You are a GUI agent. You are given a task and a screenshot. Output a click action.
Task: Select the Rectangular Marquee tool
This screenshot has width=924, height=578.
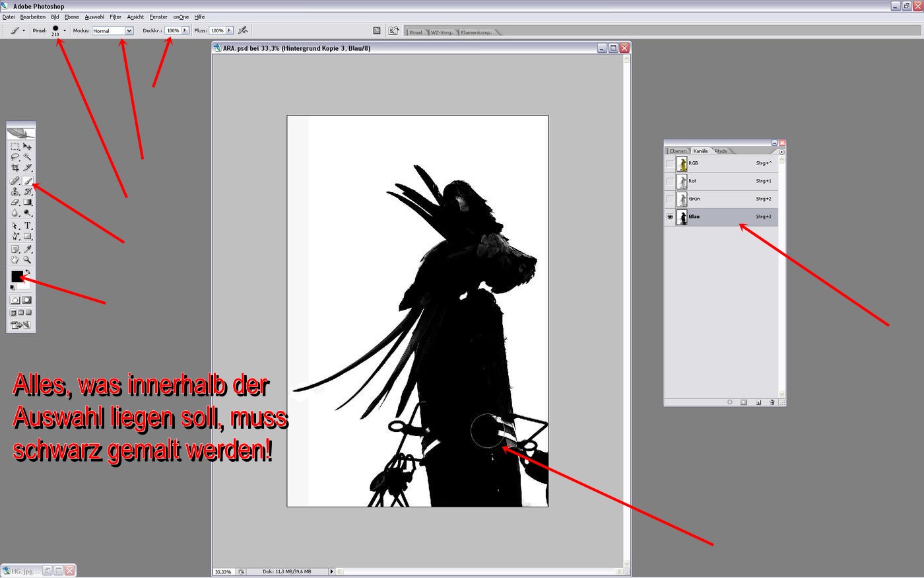15,147
